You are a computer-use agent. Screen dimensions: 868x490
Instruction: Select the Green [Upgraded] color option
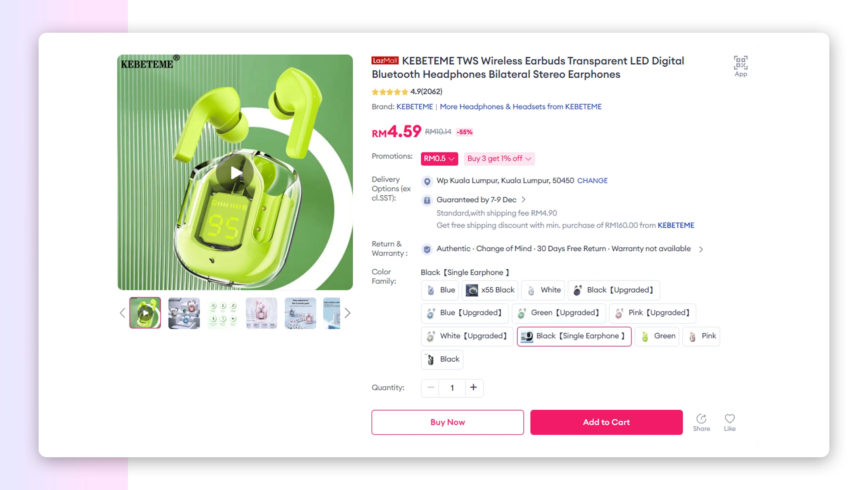click(x=559, y=313)
